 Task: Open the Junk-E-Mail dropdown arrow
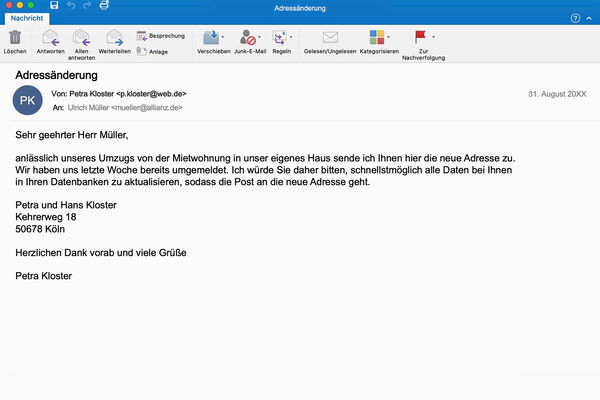[x=259, y=37]
